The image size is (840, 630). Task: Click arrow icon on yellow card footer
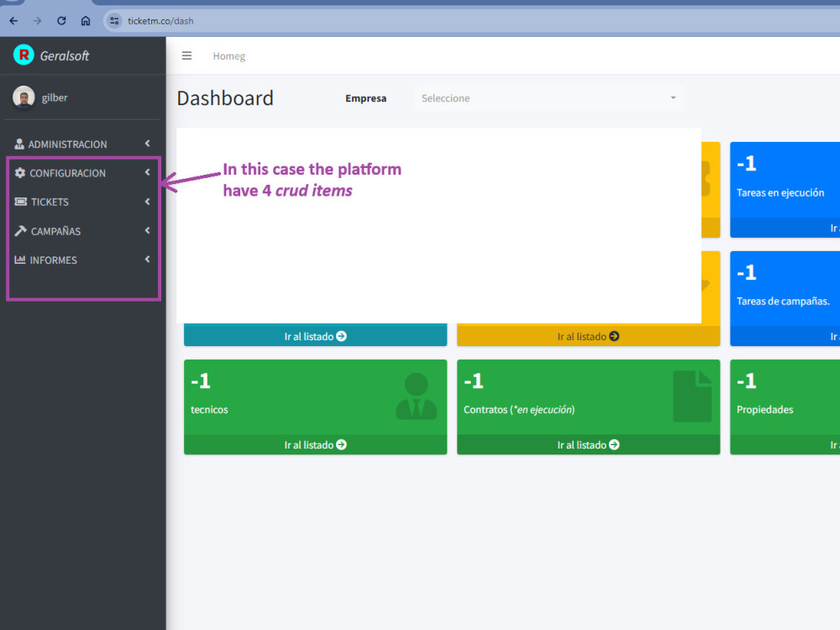[615, 337]
